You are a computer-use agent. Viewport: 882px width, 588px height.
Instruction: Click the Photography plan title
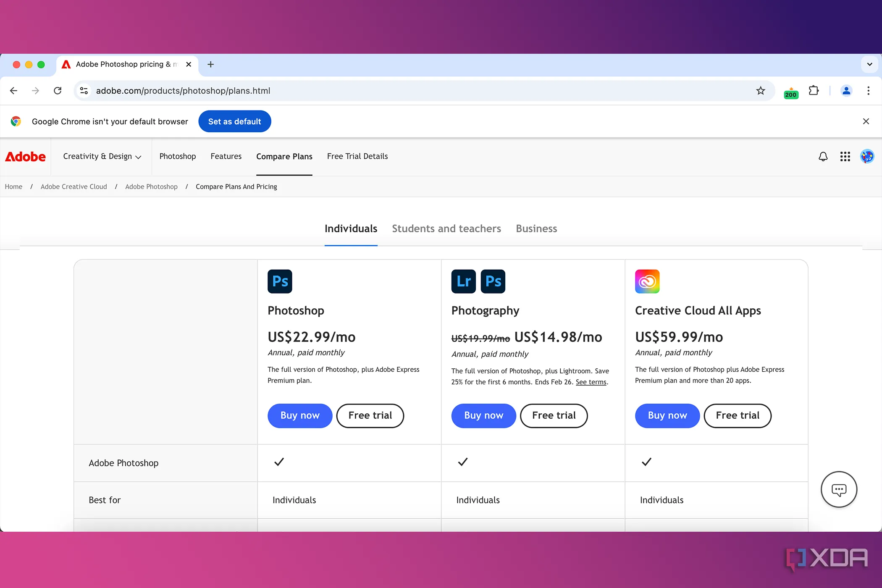click(x=485, y=310)
